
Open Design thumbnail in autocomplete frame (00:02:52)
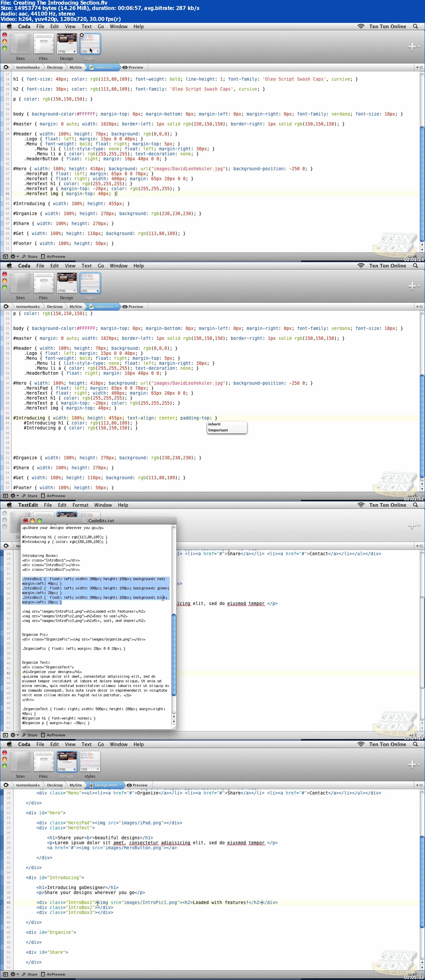67,283
